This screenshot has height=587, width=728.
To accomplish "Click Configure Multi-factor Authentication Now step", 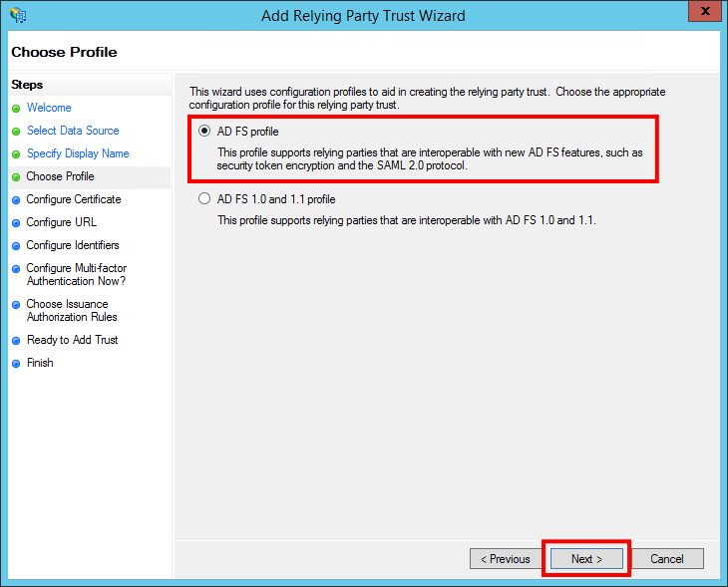I will pyautogui.click(x=77, y=274).
